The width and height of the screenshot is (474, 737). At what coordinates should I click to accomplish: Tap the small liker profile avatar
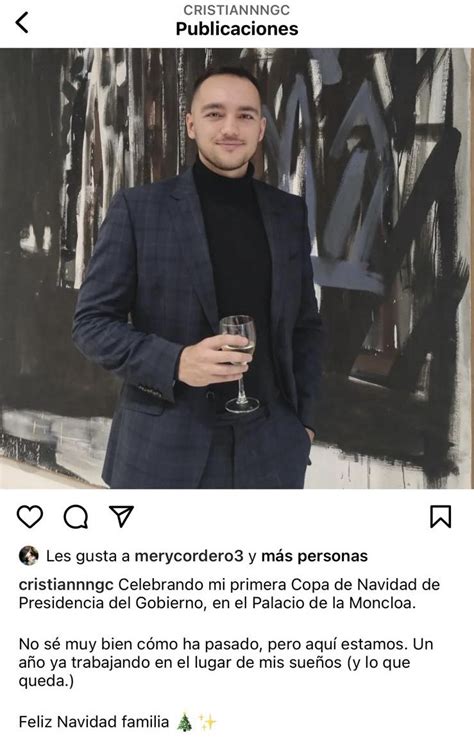29,556
